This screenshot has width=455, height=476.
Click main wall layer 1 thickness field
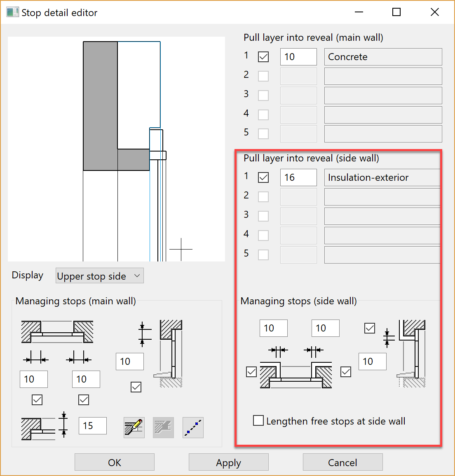click(x=298, y=57)
